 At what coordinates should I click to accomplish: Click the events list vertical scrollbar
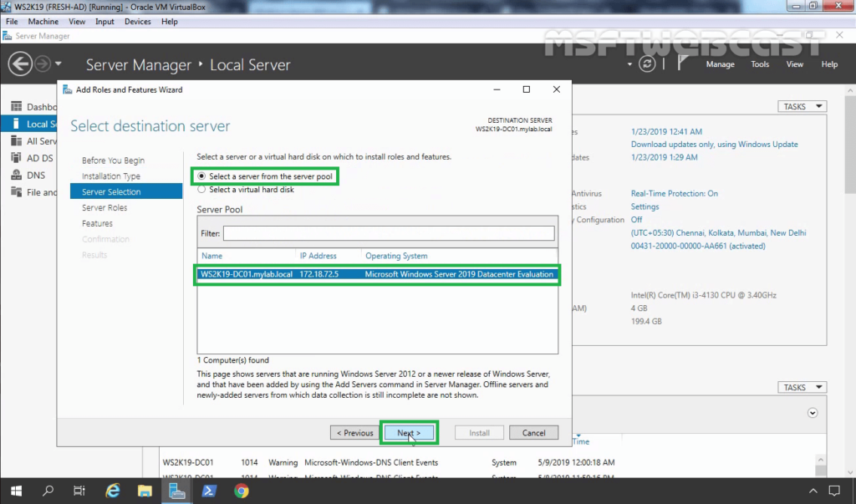click(821, 466)
